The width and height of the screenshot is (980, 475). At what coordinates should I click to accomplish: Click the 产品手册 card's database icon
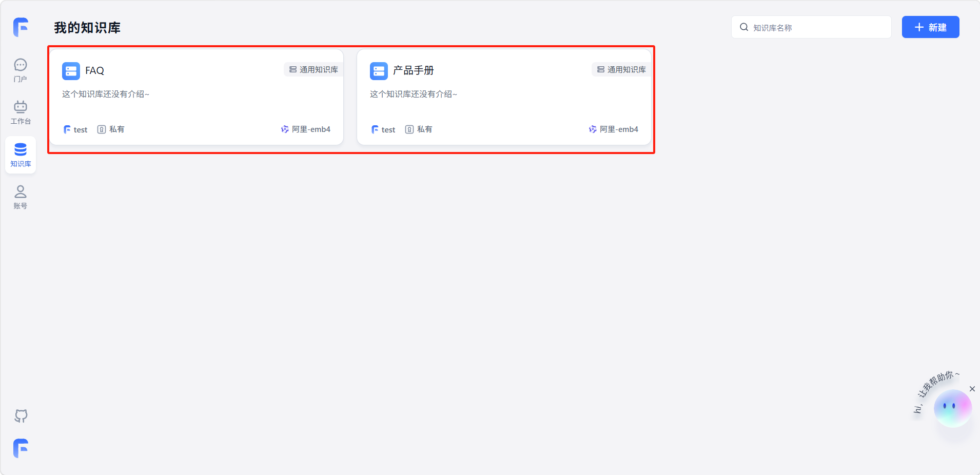point(379,71)
